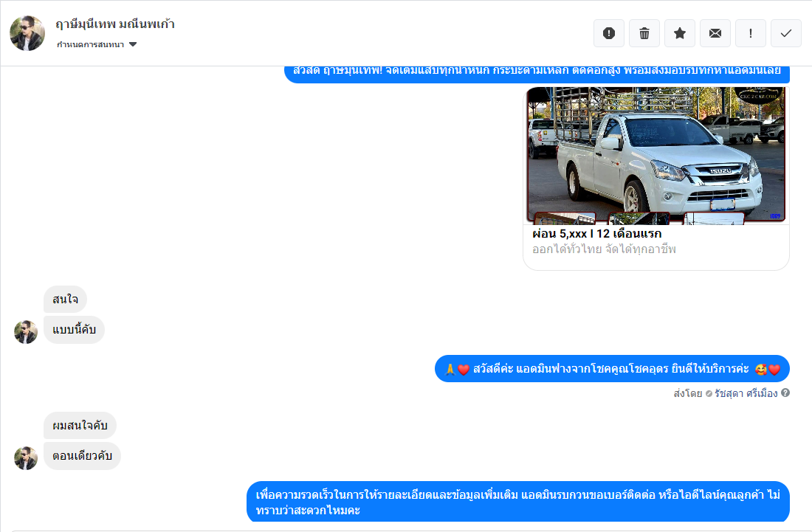Click the blue greeting message from แอดมินฟาง
812x532 pixels.
[612, 369]
